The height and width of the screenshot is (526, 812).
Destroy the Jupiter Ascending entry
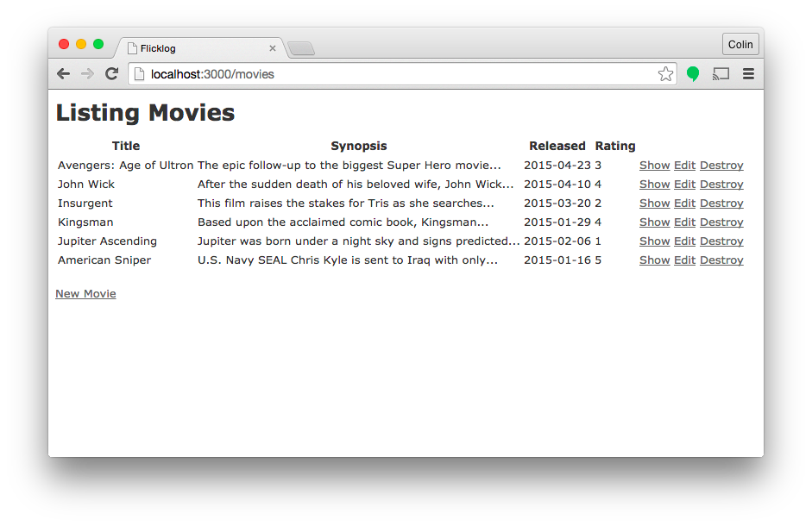(x=721, y=241)
